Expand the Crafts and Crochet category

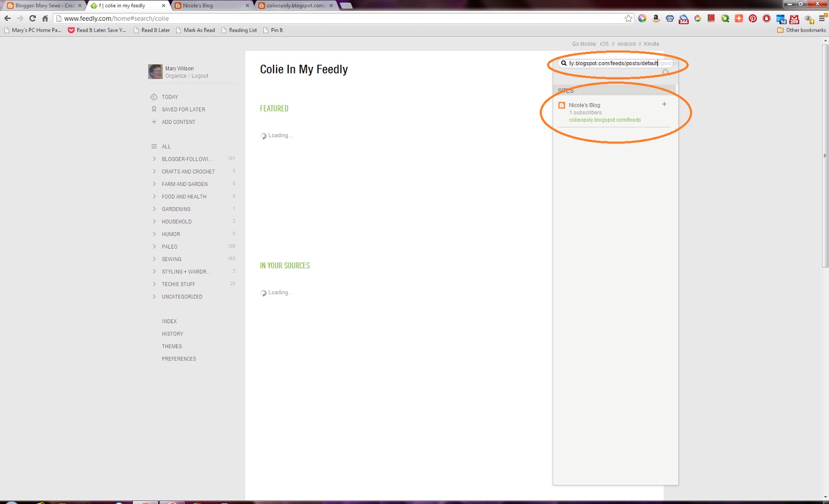point(154,171)
